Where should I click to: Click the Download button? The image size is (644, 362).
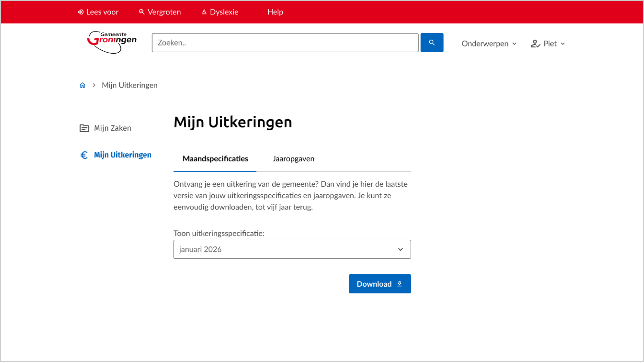click(x=380, y=284)
